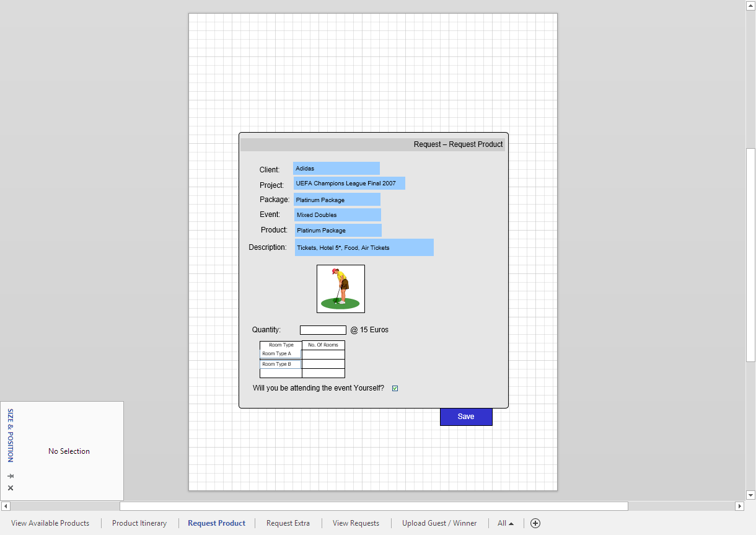
Task: Add a new page with plus icon
Action: tap(535, 523)
